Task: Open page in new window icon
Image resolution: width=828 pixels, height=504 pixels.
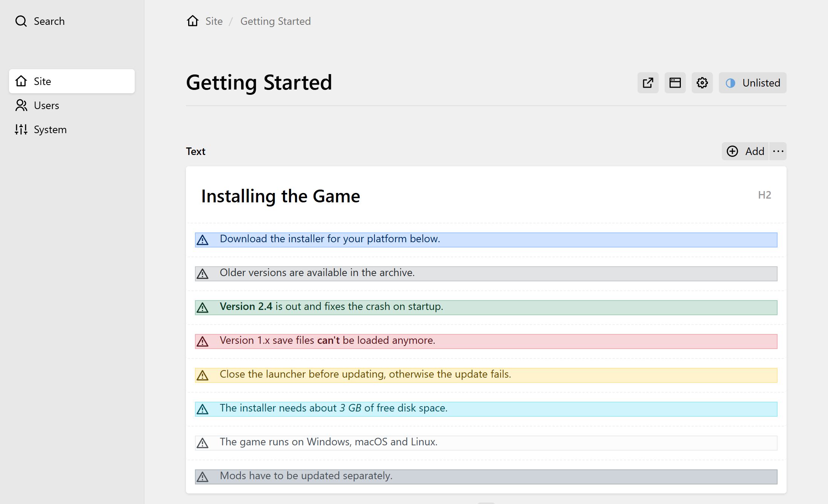Action: click(648, 83)
